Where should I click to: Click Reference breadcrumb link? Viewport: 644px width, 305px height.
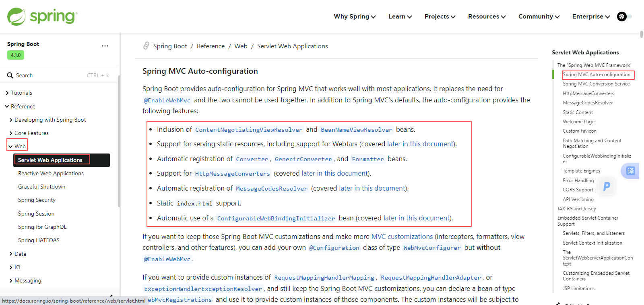[211, 46]
